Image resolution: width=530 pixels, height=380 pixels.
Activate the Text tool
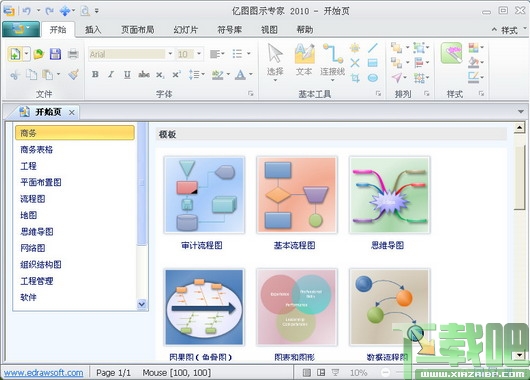pyautogui.click(x=304, y=60)
